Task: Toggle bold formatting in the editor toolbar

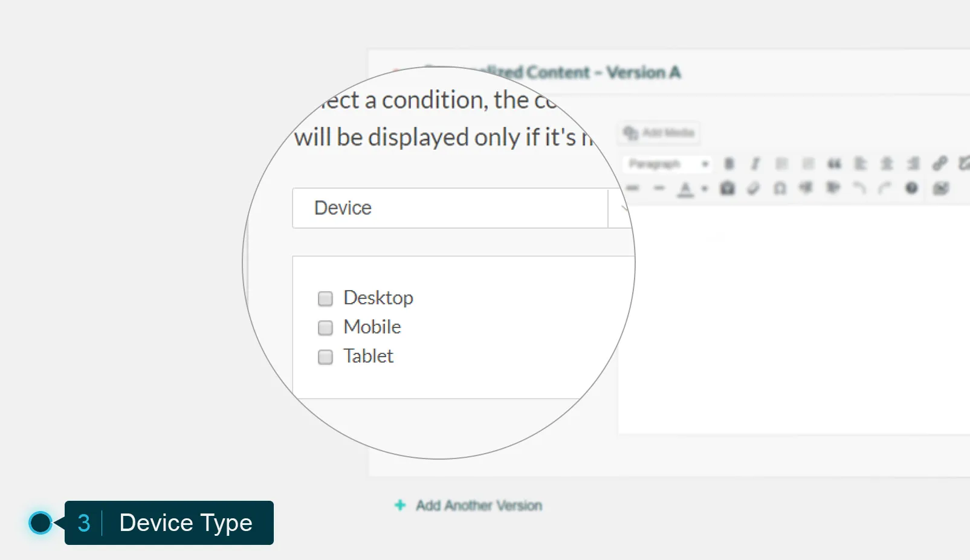Action: [728, 163]
